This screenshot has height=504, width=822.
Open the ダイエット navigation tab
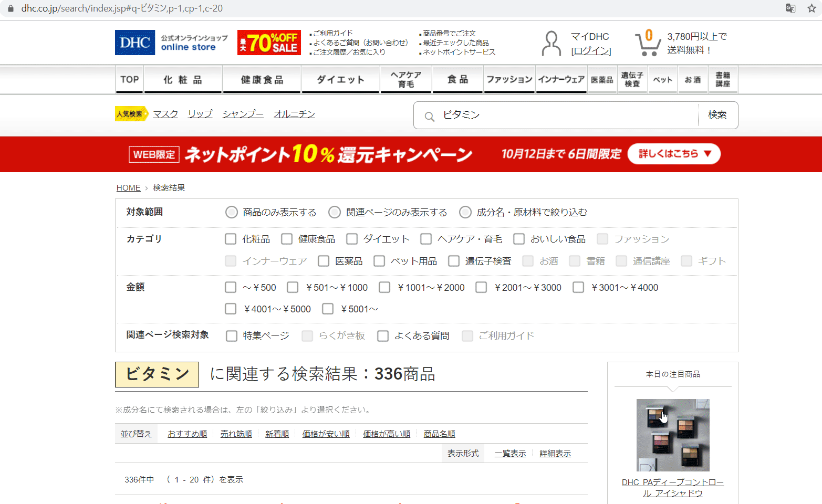(340, 79)
